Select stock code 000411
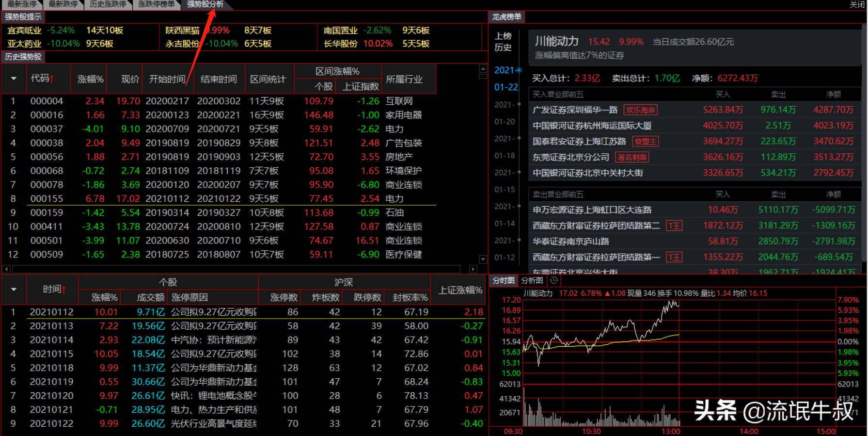The height and width of the screenshot is (436, 868). 47,226
